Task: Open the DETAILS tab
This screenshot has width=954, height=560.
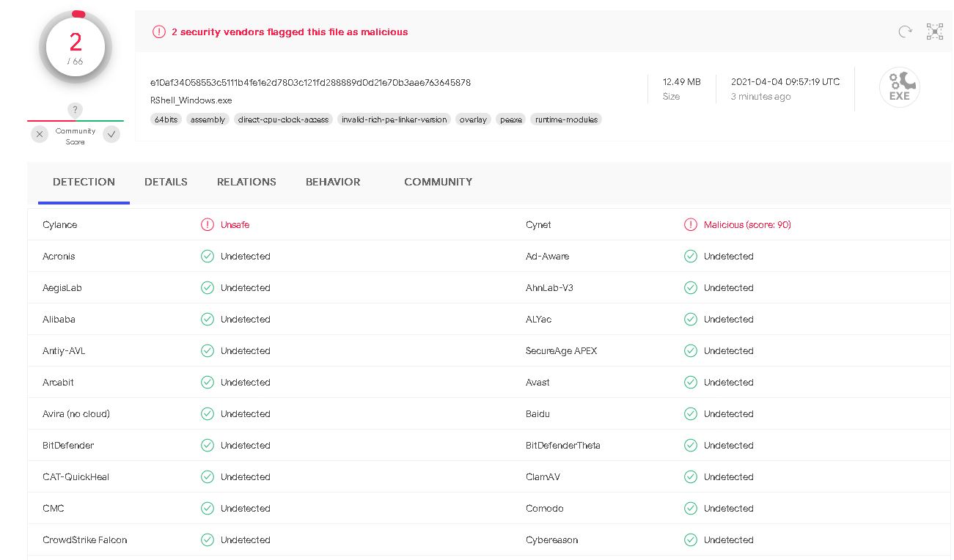Action: click(166, 182)
